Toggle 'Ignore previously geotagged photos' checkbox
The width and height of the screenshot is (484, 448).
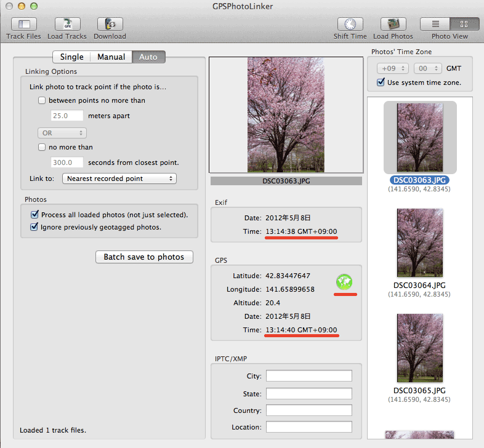[x=34, y=227]
